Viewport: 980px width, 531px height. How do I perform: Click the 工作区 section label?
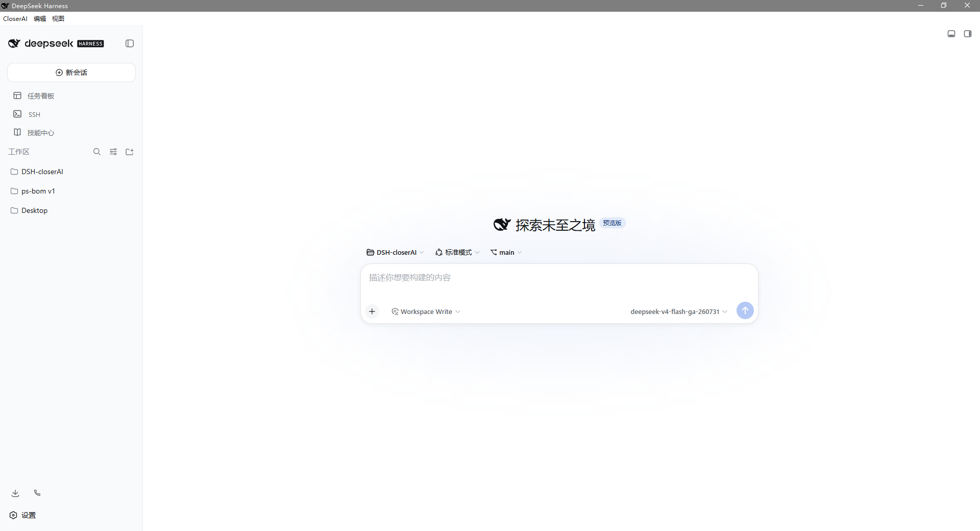point(19,152)
